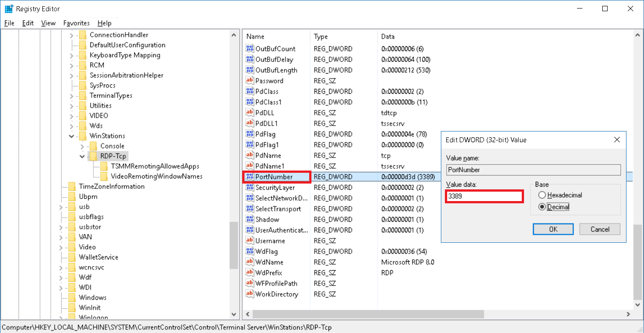This screenshot has width=644, height=333.
Task: Open the Favorites menu
Action: 76,23
